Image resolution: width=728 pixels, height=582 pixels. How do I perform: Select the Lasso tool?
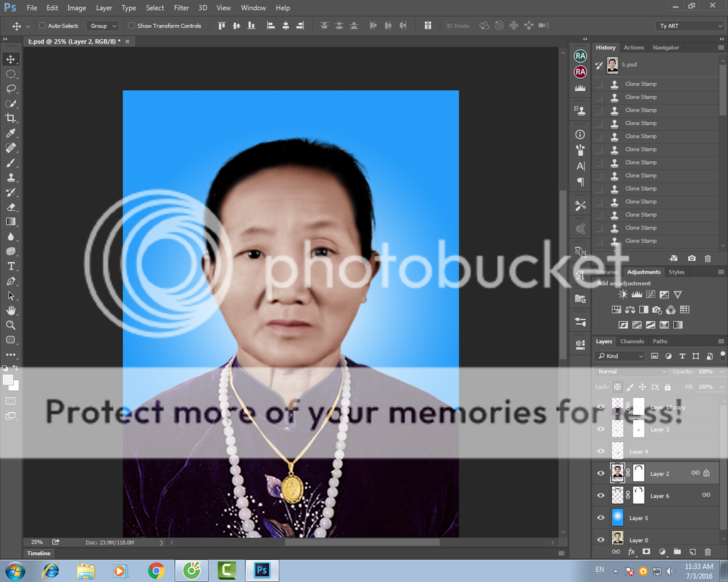pos(11,89)
